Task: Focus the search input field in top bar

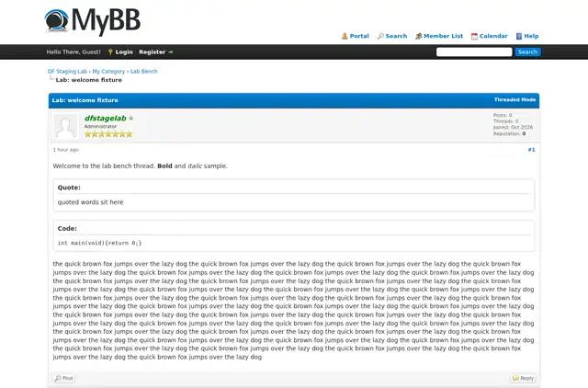Action: [x=474, y=51]
